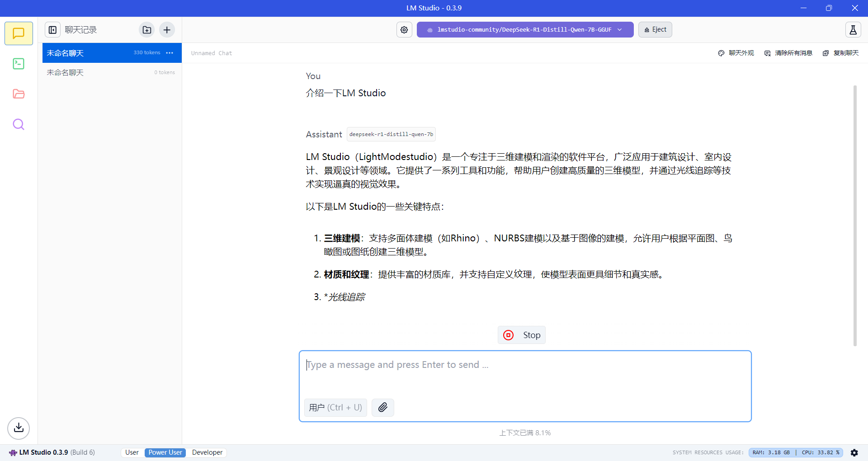
Task: Open the downloads panel icon
Action: 19,428
